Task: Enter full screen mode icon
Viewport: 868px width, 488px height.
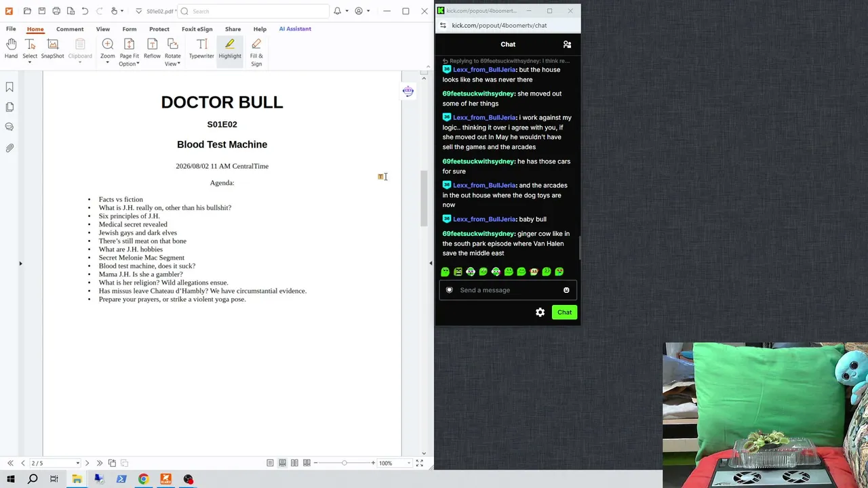Action: tap(419, 463)
